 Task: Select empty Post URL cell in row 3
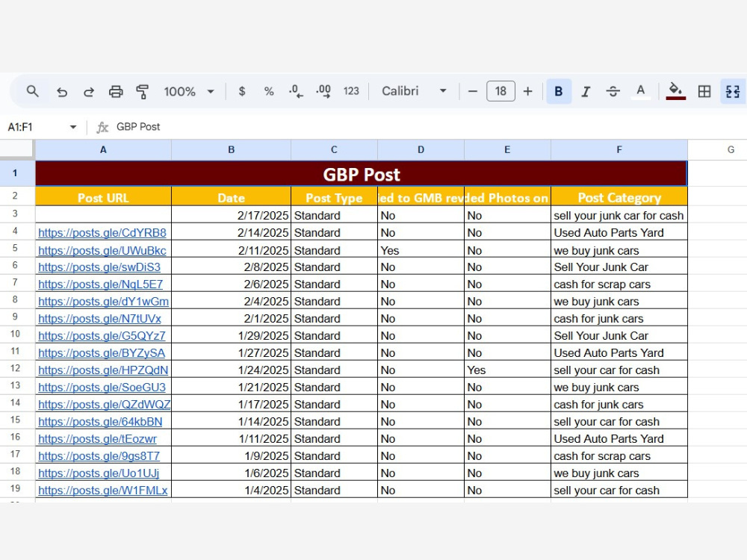click(x=103, y=215)
